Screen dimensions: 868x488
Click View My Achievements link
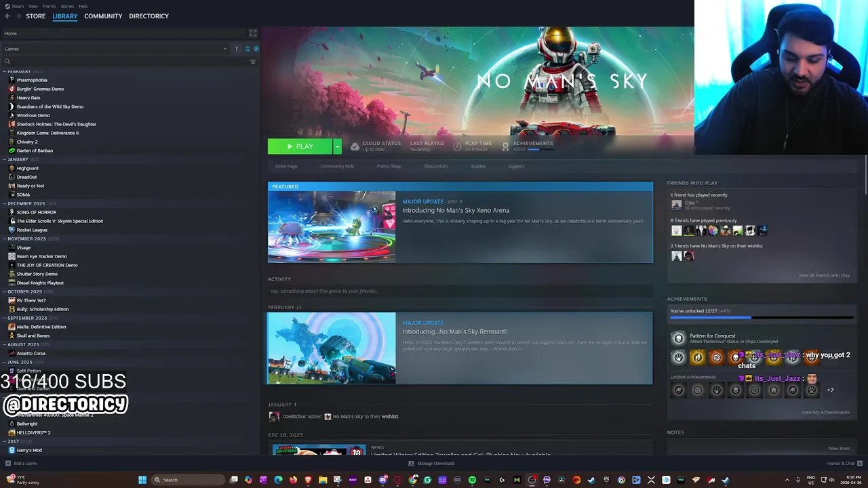point(825,412)
